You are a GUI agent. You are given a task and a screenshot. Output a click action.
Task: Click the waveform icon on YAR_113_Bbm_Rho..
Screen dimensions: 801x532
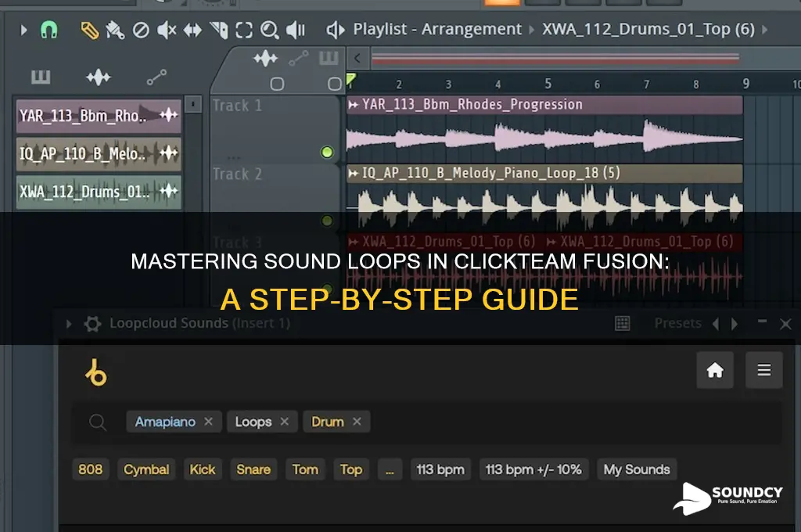(169, 115)
